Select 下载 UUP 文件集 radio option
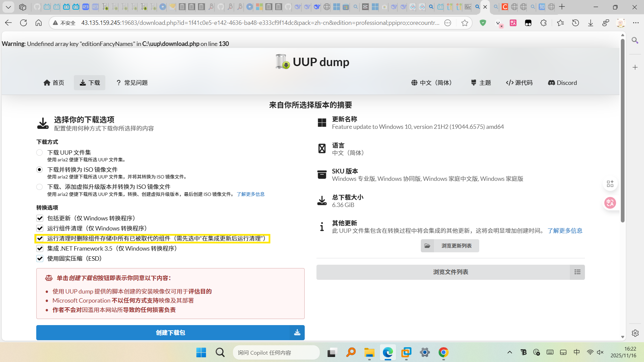Viewport: 644px width, 362px height. [40, 153]
